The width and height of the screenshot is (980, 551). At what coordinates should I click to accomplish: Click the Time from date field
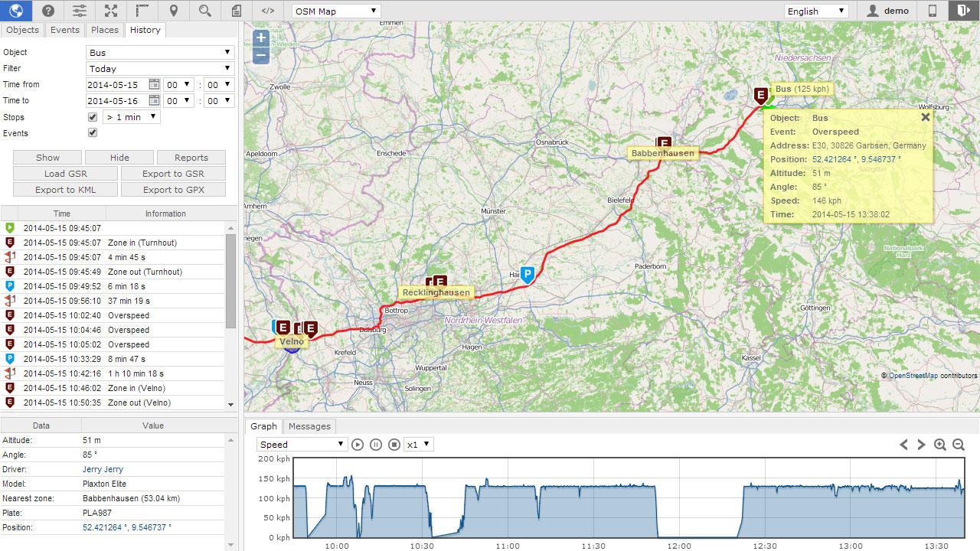(x=116, y=85)
